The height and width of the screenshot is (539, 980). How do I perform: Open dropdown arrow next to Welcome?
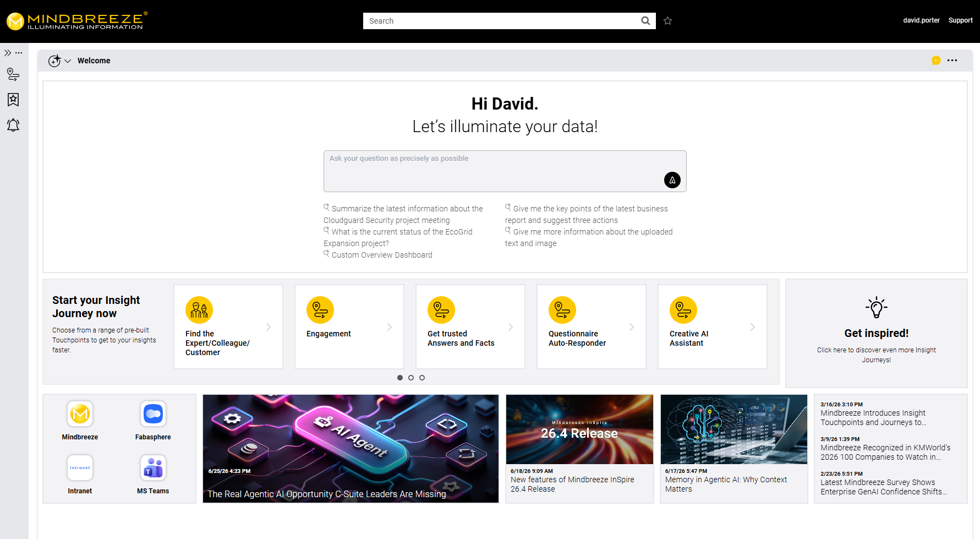[68, 61]
